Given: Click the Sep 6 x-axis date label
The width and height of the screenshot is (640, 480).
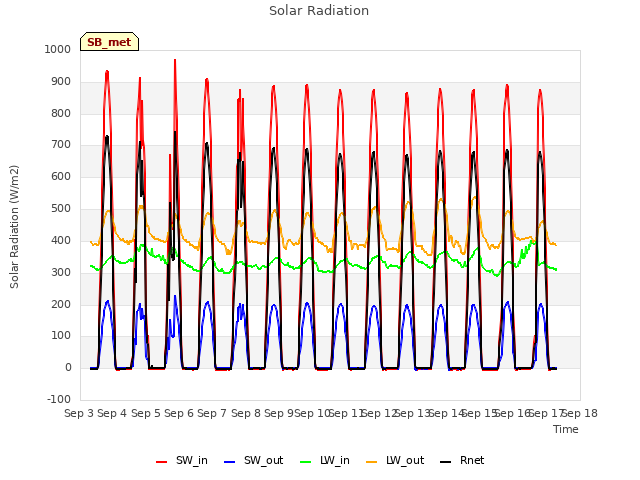Looking at the screenshot, I should 179,413.
